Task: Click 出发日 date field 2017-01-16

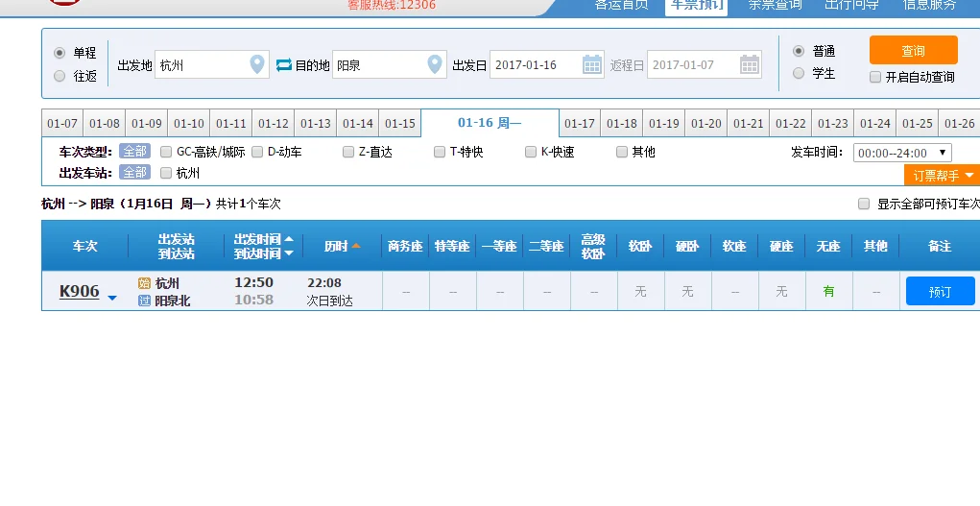Action: click(547, 64)
